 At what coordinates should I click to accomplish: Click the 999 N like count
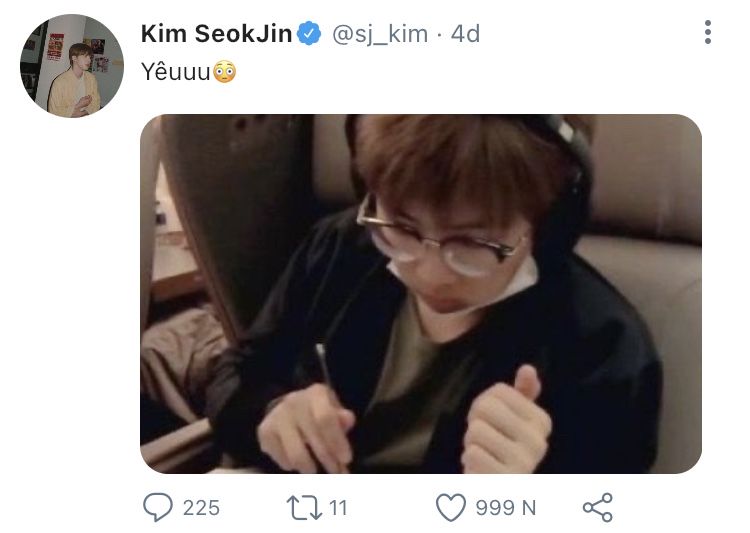coord(505,508)
